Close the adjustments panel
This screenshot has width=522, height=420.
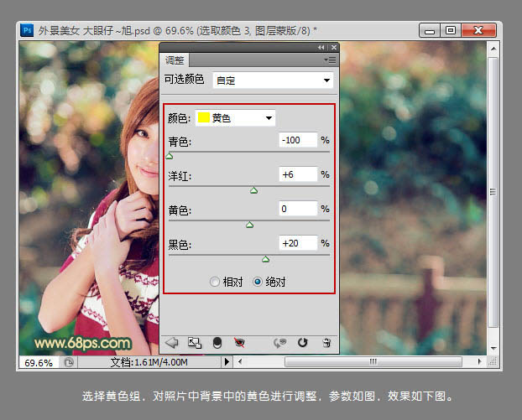coord(333,48)
